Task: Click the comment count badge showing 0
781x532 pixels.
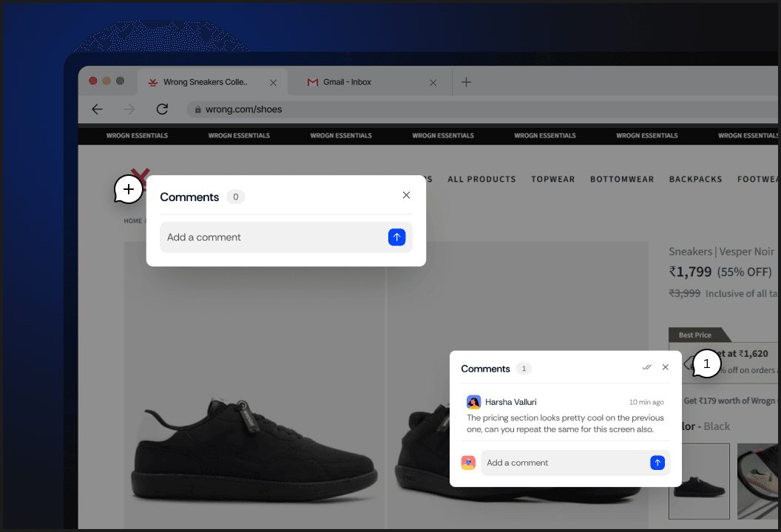Action: click(236, 197)
